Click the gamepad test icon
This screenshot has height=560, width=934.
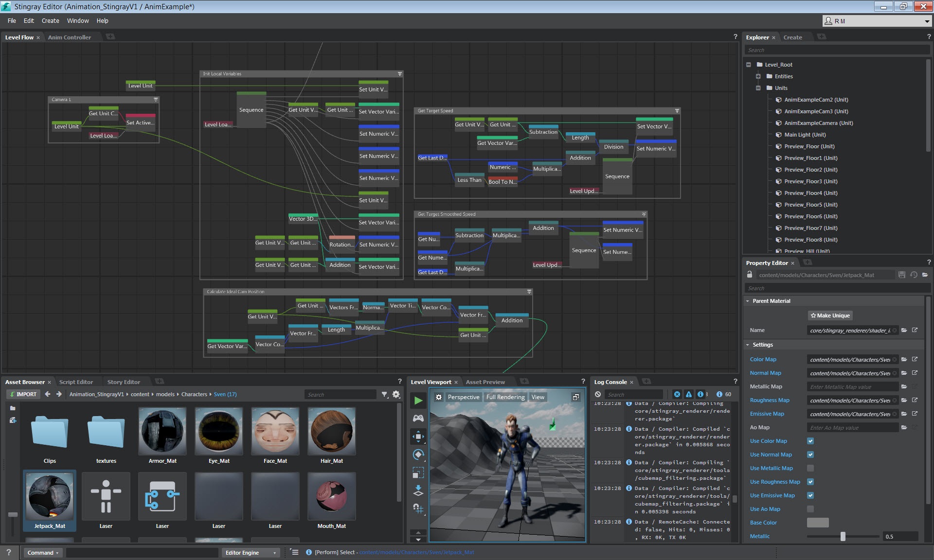pyautogui.click(x=418, y=418)
